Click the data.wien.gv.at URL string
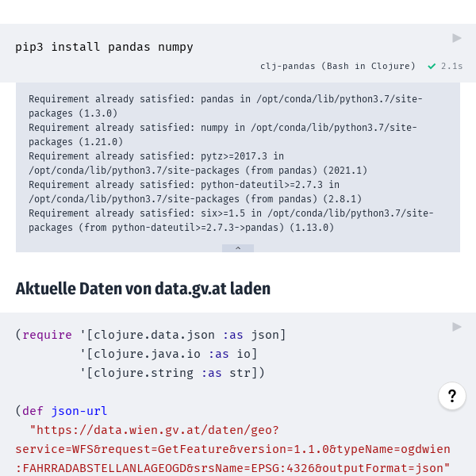The height and width of the screenshot is (476, 476). (x=155, y=430)
